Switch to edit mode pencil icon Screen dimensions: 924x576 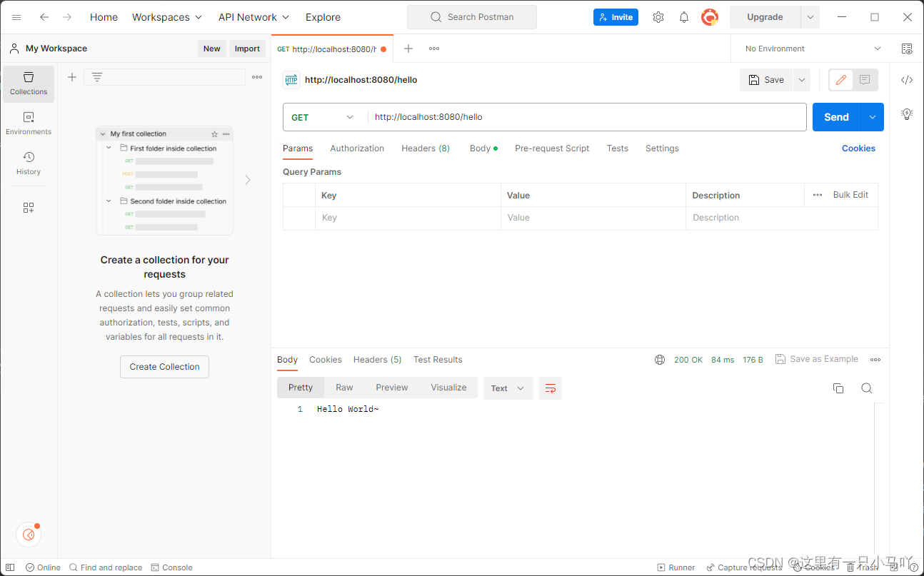tap(841, 80)
